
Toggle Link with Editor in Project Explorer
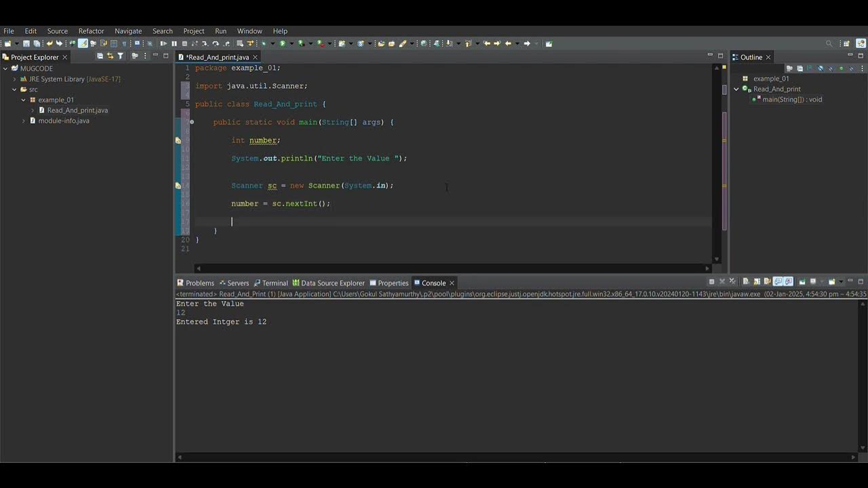pyautogui.click(x=110, y=56)
